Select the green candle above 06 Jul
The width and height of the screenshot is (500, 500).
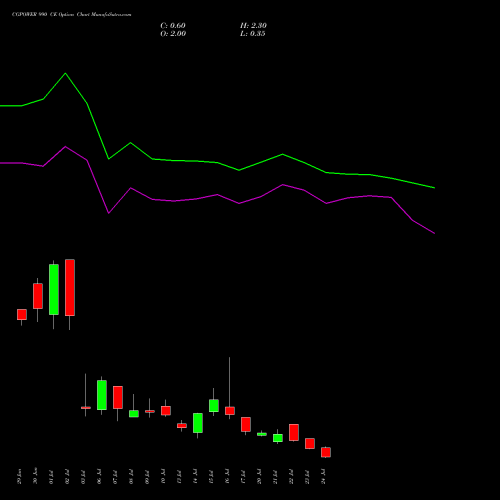(x=102, y=395)
